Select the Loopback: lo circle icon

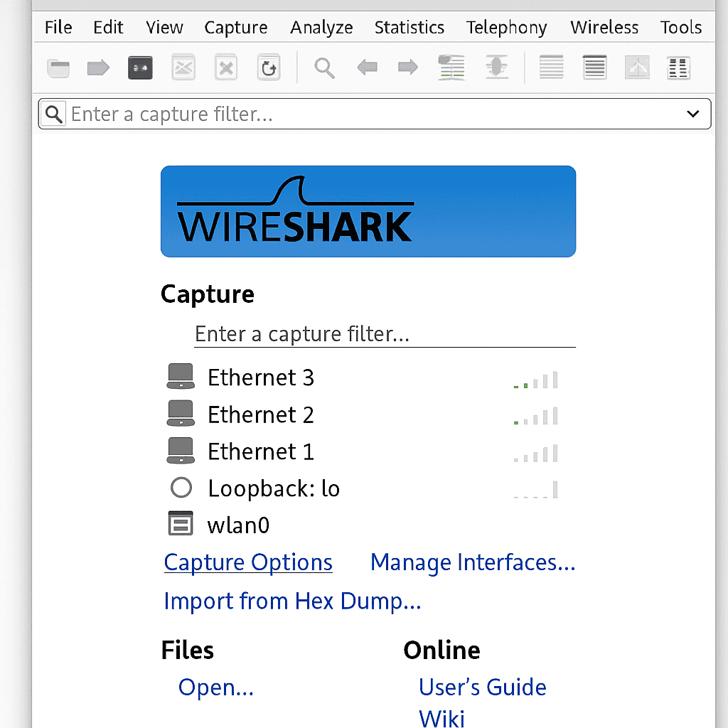181,488
